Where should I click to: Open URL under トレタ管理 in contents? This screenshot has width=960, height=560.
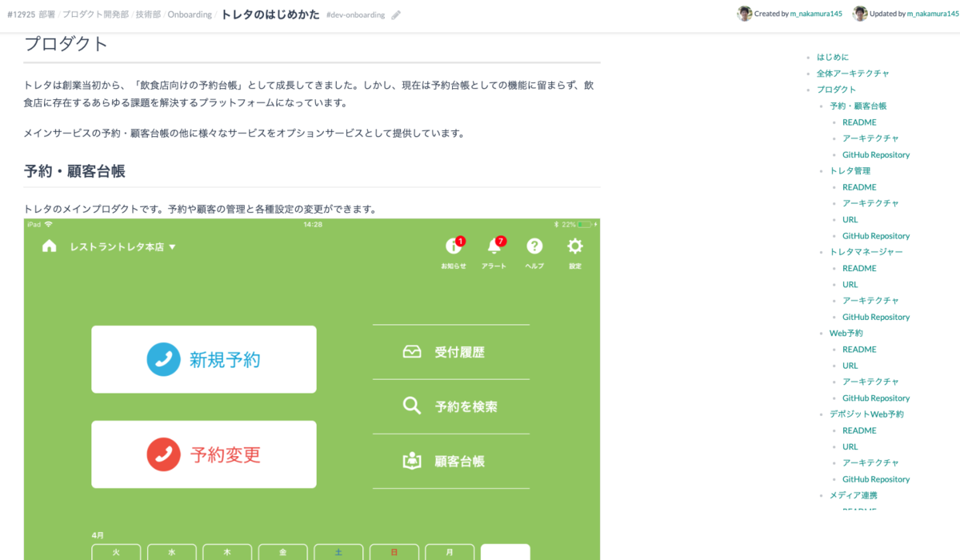pos(850,219)
